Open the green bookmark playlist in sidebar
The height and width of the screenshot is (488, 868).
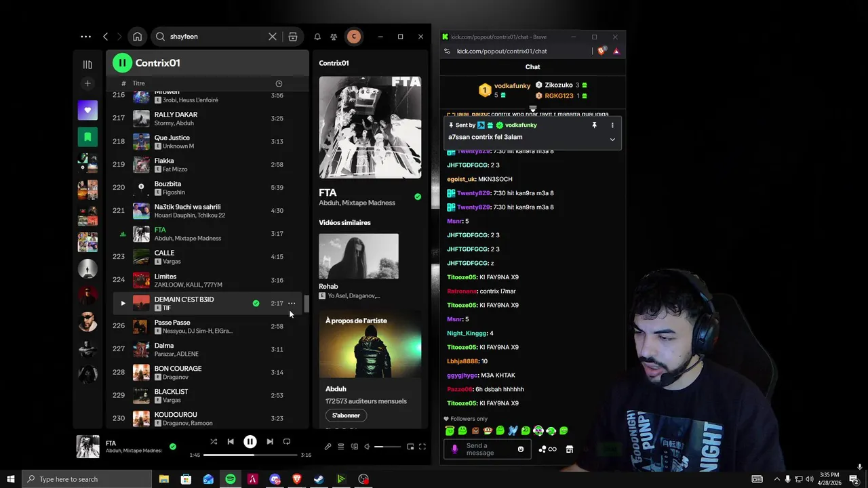(87, 137)
